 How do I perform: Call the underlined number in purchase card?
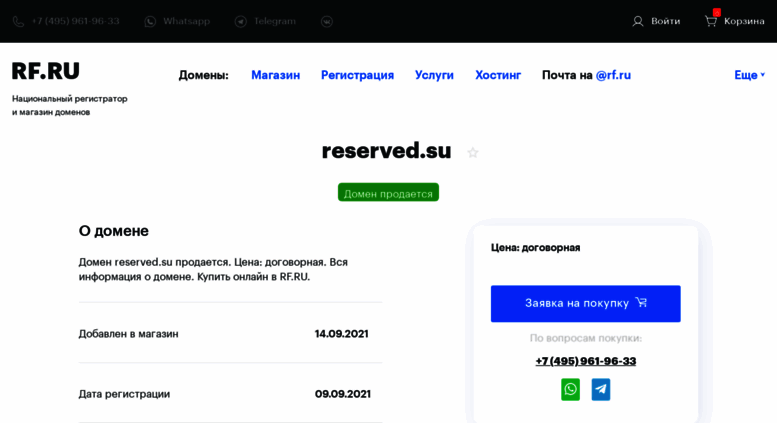(586, 361)
